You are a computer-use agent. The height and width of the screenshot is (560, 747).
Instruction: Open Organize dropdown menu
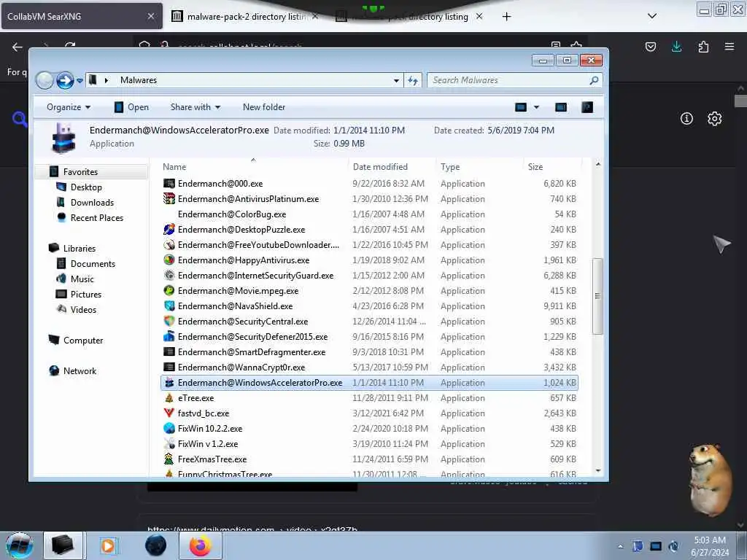tap(69, 107)
